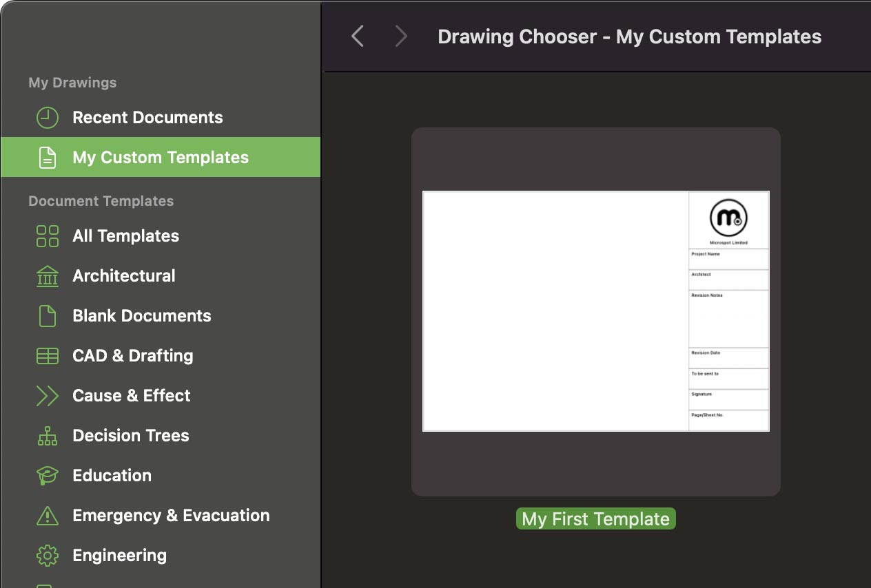Viewport: 871px width, 588px height.
Task: Show the Decision Trees templates
Action: coord(131,436)
